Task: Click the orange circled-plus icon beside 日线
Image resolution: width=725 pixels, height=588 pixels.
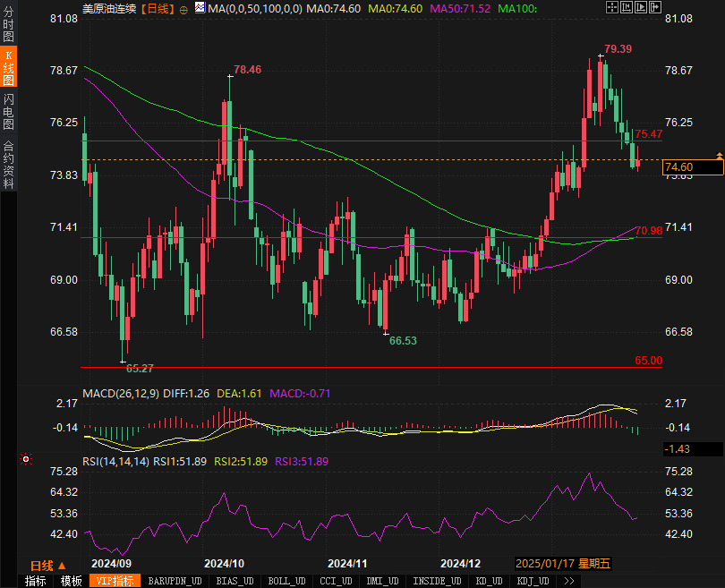Action: click(183, 9)
